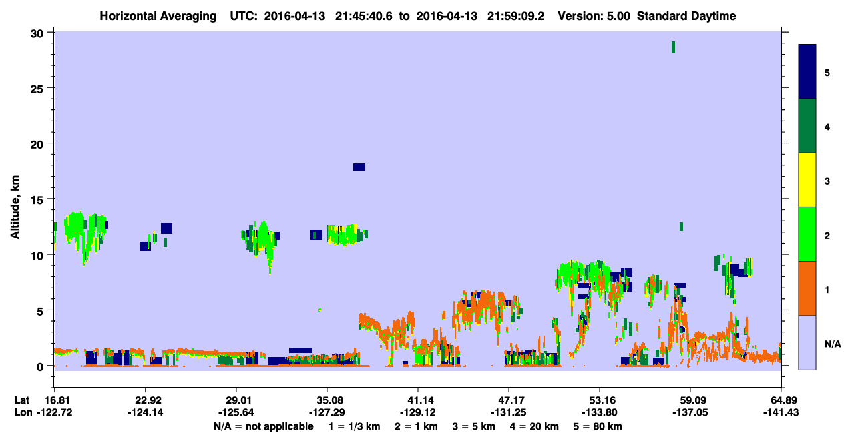Click the 'Lon' axis row label
This screenshot has width=868, height=445.
[22, 412]
